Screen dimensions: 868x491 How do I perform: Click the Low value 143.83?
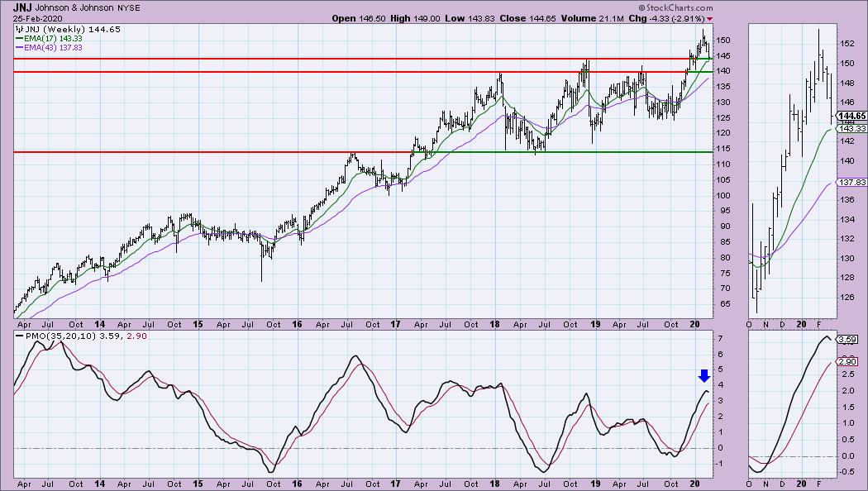[481, 18]
